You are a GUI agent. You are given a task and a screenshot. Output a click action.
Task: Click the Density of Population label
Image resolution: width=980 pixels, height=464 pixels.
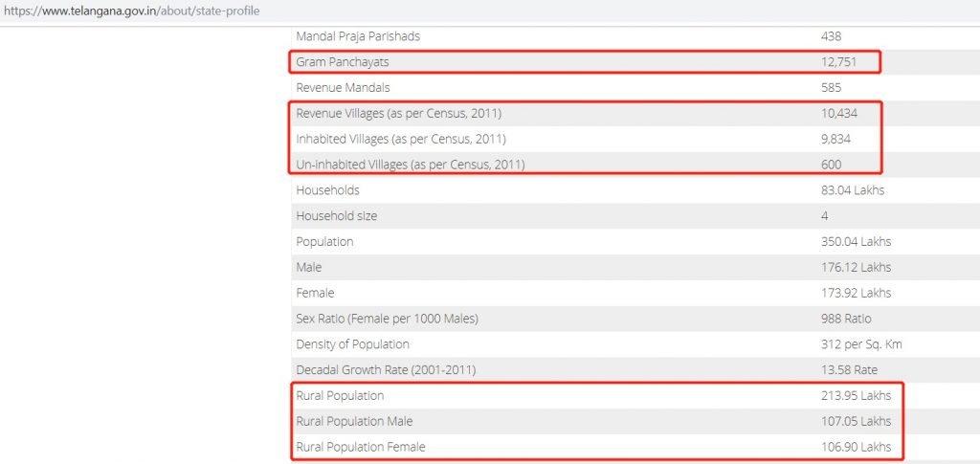[x=352, y=344]
